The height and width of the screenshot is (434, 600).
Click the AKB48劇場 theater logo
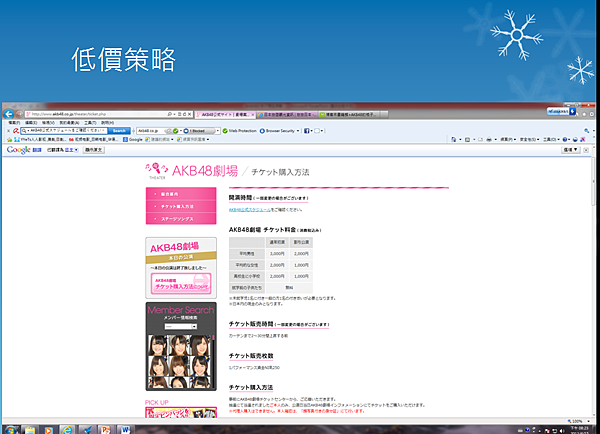[x=191, y=171]
